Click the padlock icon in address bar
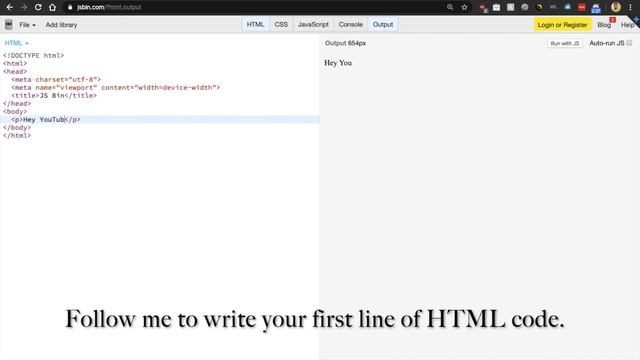Screen dimensions: 640x360 pos(70,7)
